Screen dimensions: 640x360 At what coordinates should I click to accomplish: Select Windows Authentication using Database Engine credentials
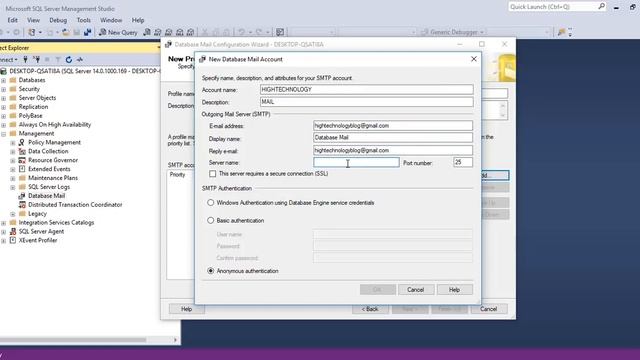coord(211,202)
